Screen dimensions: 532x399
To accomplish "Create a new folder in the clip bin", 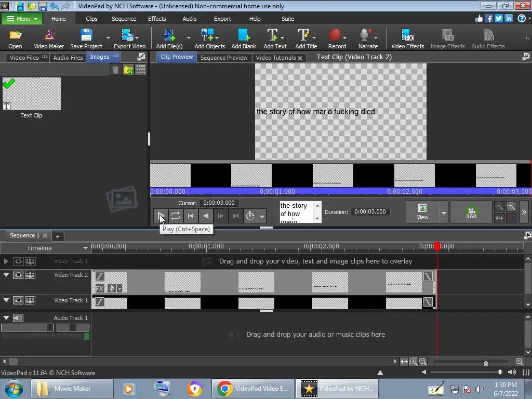I will pyautogui.click(x=128, y=70).
